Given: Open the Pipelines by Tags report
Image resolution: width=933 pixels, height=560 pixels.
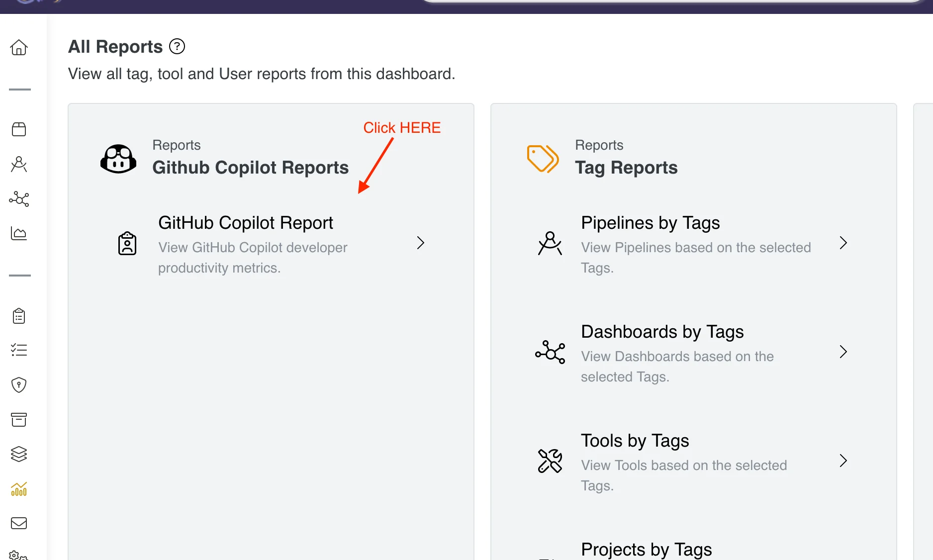Looking at the screenshot, I should click(x=651, y=223).
